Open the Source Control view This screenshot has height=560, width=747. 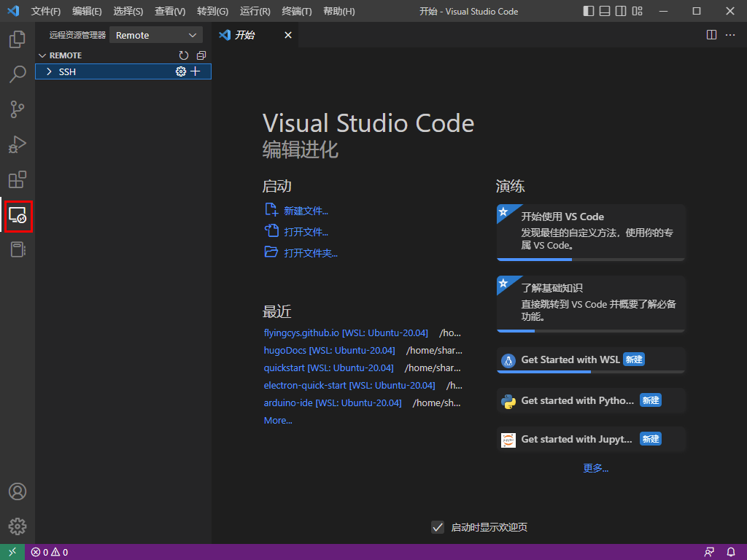18,109
